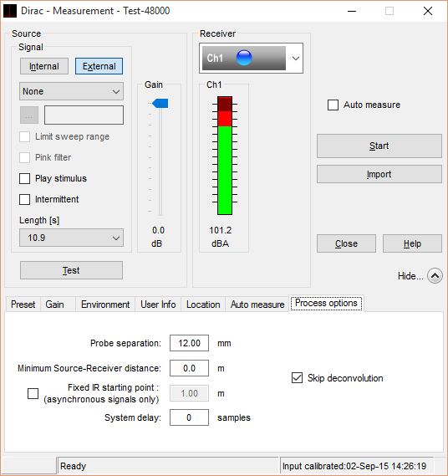Enable the Auto measure checkbox
Screen dimensions: 448x476
coord(333,105)
